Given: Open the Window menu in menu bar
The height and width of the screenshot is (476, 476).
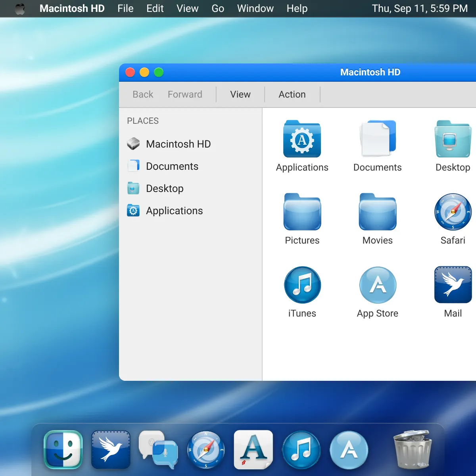Looking at the screenshot, I should [255, 8].
